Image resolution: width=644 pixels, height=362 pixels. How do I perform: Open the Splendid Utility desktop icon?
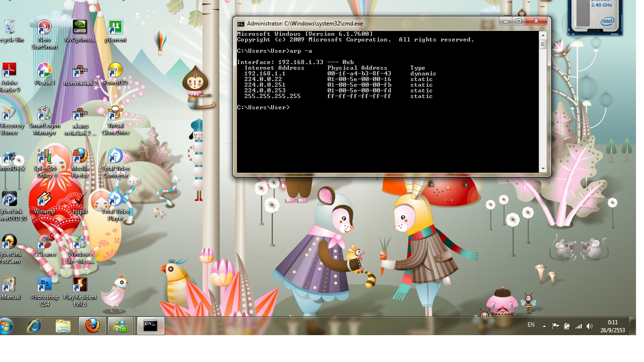[x=44, y=163]
